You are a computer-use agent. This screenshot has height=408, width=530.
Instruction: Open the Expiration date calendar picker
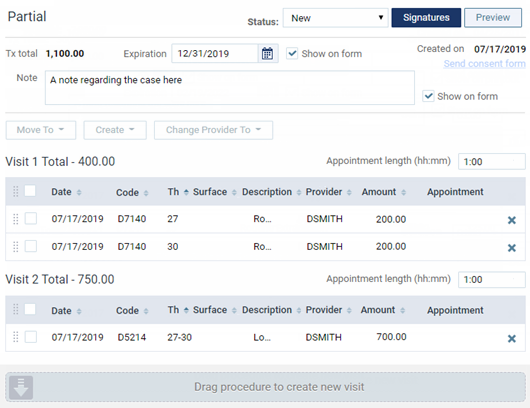coord(267,53)
